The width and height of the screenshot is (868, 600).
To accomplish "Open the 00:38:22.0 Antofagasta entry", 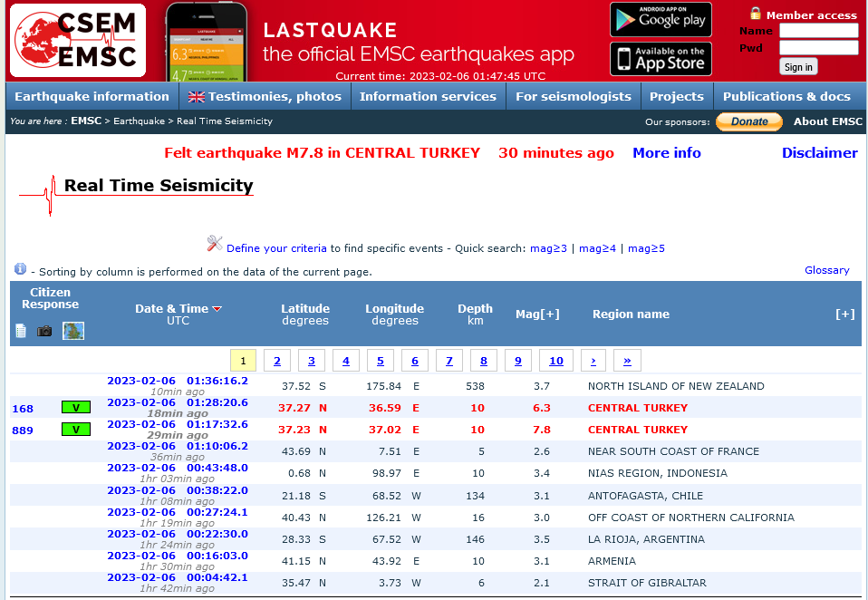I will tap(178, 489).
